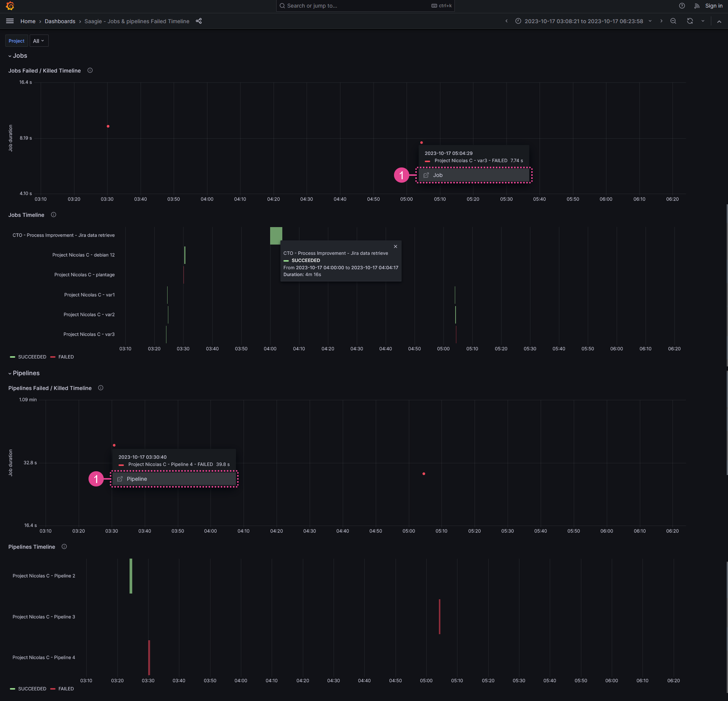728x701 pixels.
Task: Show info for Pipelines Failed / Killed Timeline
Action: [101, 388]
